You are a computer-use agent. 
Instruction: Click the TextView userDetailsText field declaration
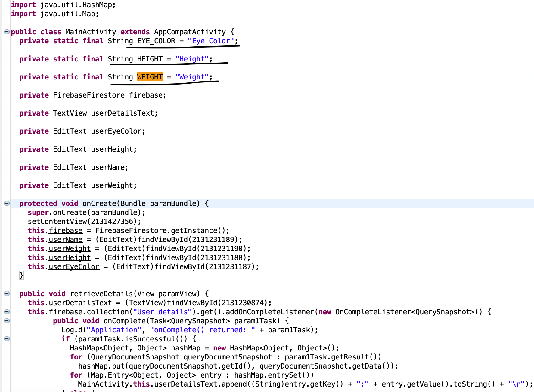88,113
